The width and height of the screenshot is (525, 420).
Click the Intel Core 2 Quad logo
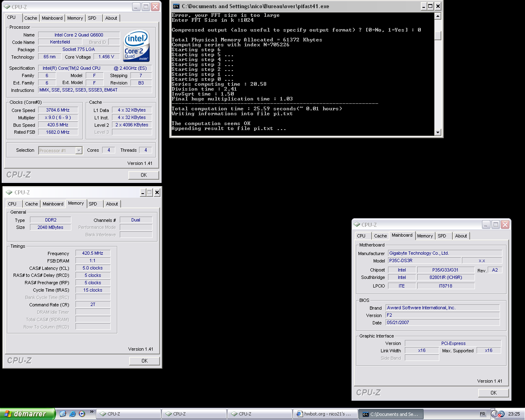click(x=137, y=46)
